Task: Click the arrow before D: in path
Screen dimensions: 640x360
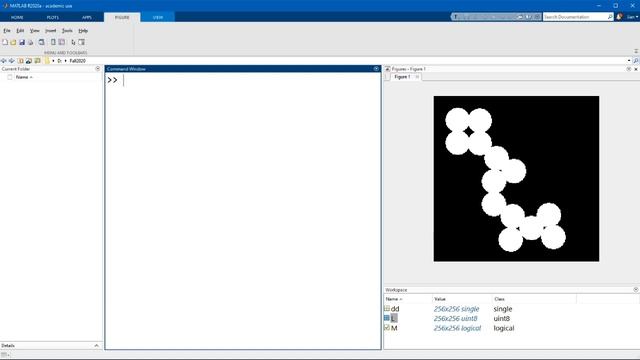Action: coord(53,61)
